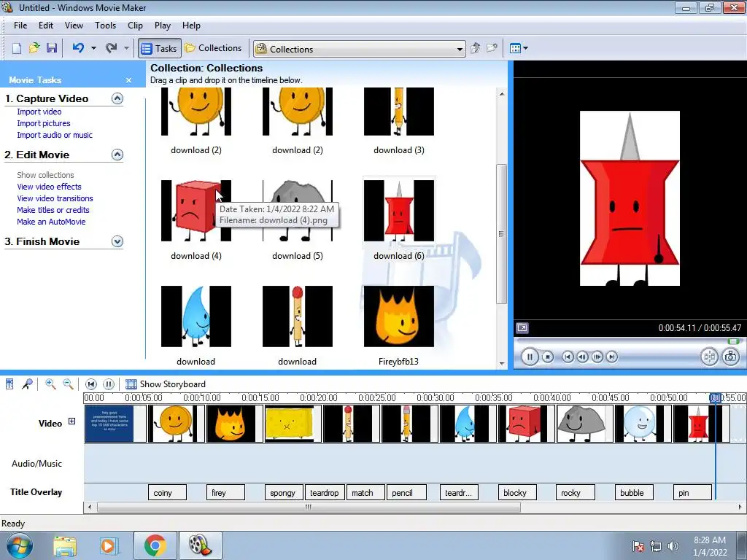The height and width of the screenshot is (560, 747).
Task: Expand the Finish Movie section
Action: click(117, 241)
